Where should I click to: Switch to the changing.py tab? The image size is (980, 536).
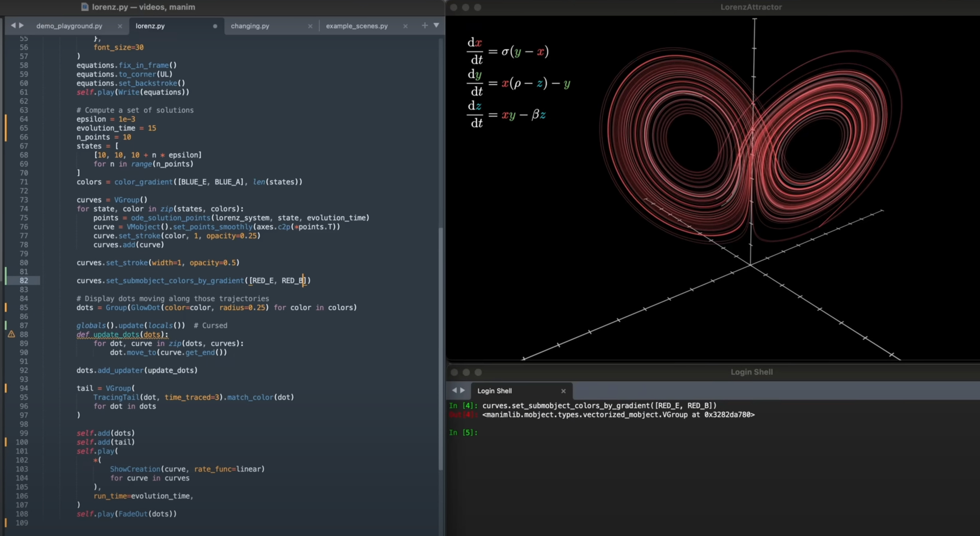point(250,26)
